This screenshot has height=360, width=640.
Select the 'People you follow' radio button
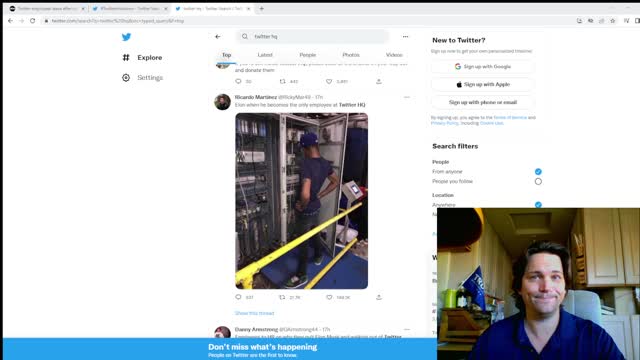click(x=538, y=182)
